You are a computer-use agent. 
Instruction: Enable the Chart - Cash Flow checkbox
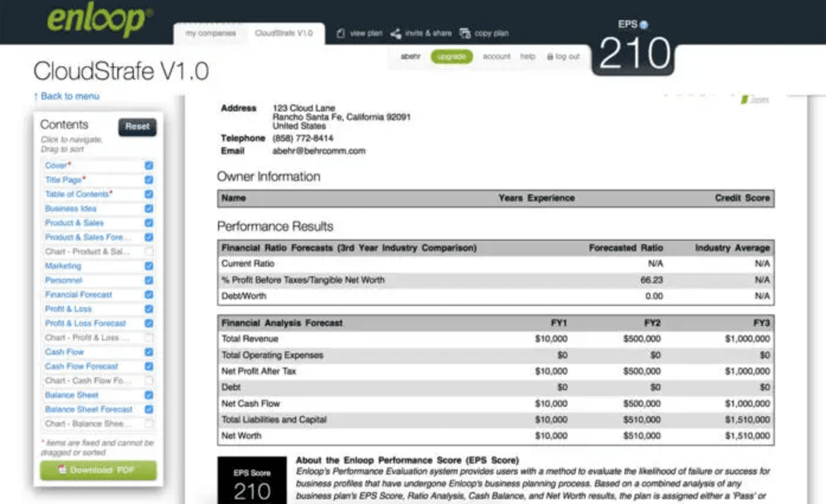point(148,381)
